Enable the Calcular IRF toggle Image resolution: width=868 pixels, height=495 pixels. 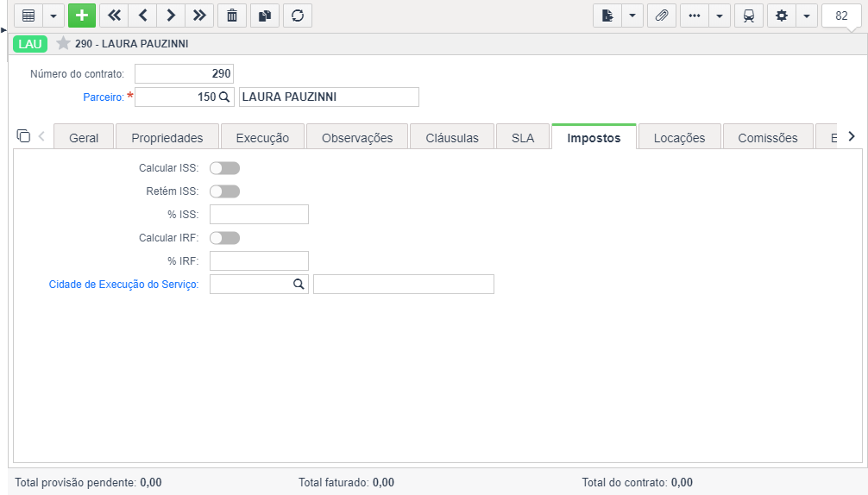tap(224, 238)
